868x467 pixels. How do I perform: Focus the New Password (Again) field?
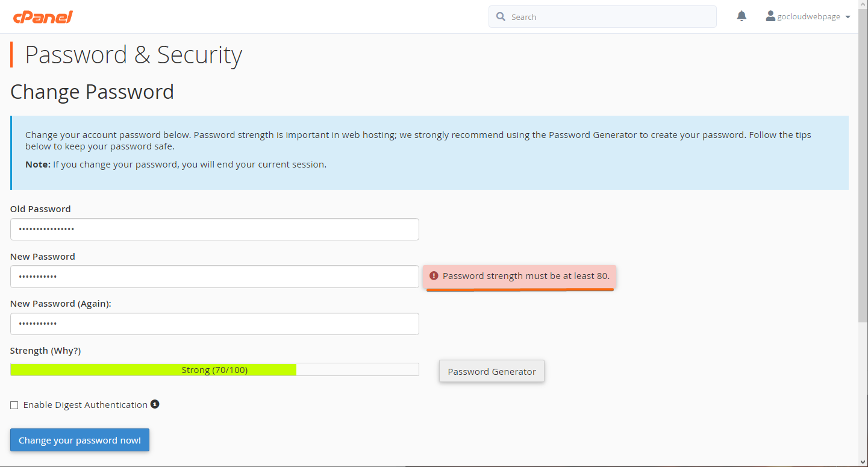tap(214, 324)
